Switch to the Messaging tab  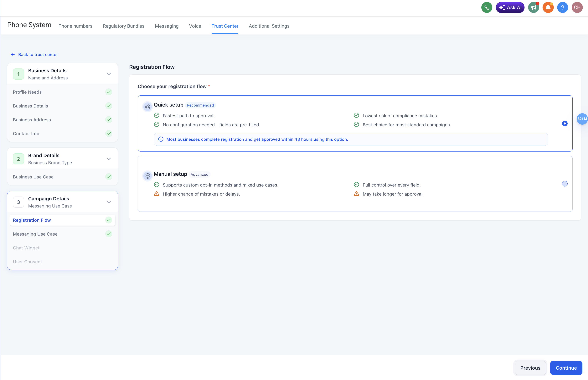click(x=167, y=26)
